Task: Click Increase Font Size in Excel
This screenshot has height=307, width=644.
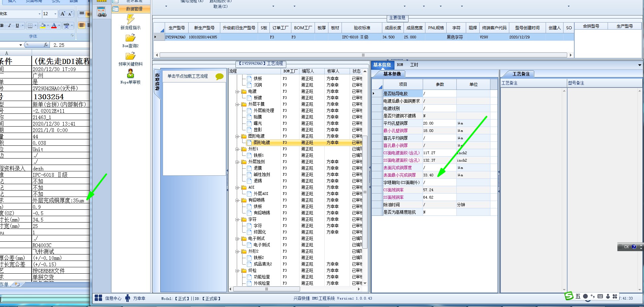Action: [x=63, y=14]
